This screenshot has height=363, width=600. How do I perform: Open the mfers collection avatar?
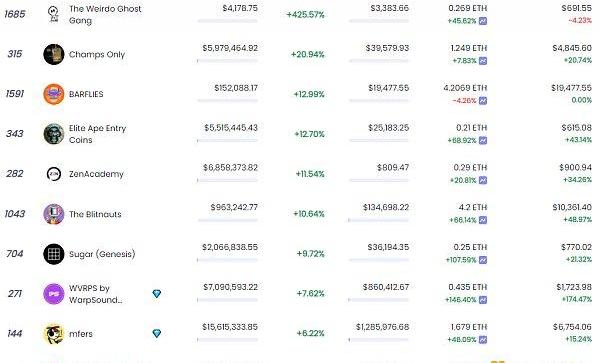[x=54, y=334]
